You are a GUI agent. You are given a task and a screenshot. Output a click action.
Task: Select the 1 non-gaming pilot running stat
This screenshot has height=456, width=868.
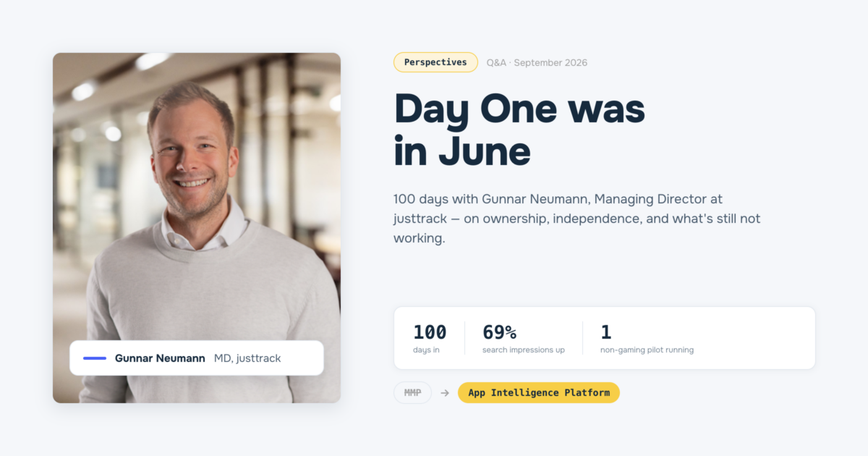coord(647,339)
